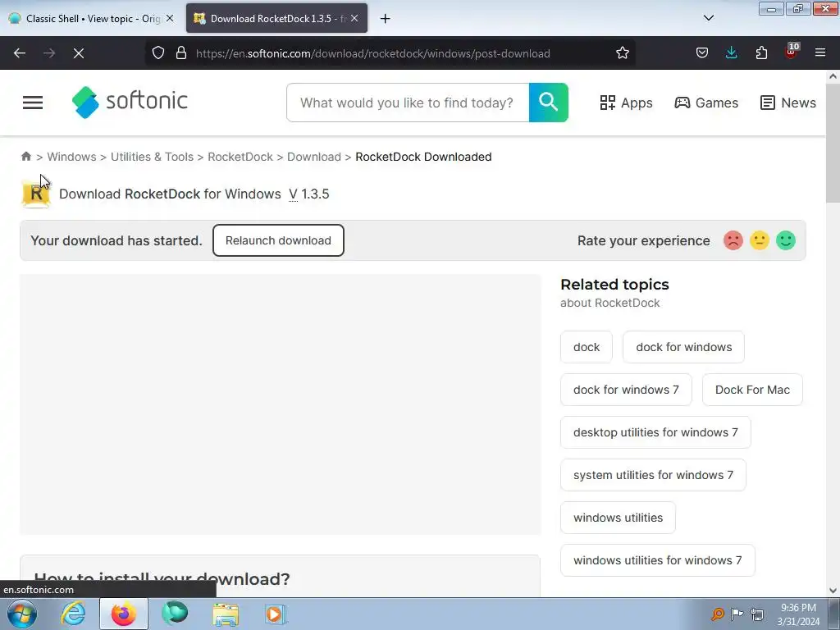The height and width of the screenshot is (630, 840).
Task: Click the browser address bar URL
Action: pyautogui.click(x=373, y=53)
